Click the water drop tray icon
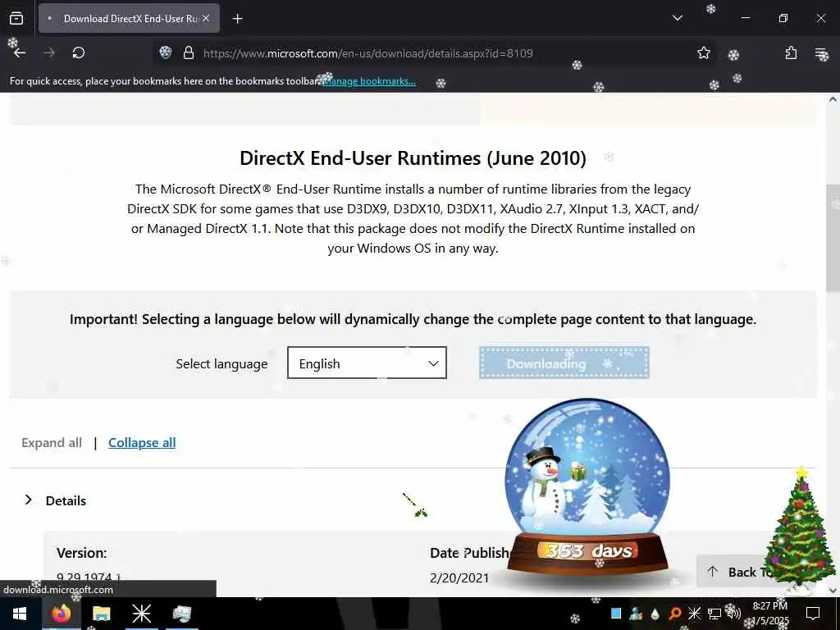840x630 pixels. (655, 614)
